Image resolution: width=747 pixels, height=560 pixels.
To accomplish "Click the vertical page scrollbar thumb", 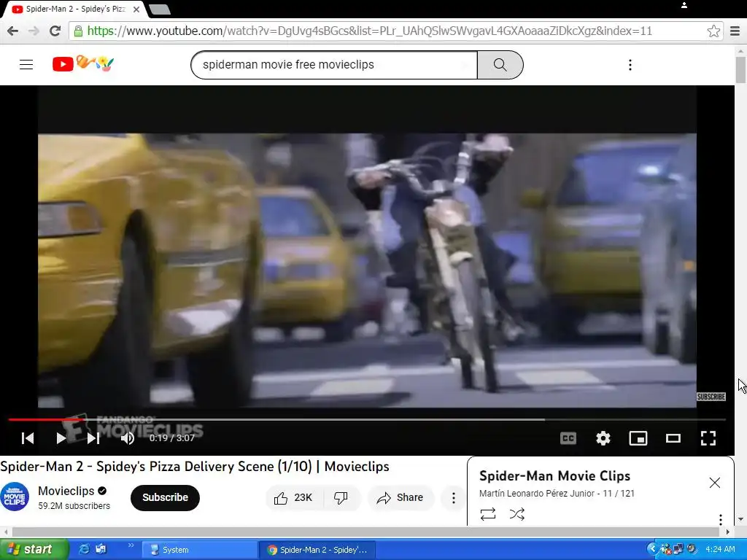I will (740, 69).
